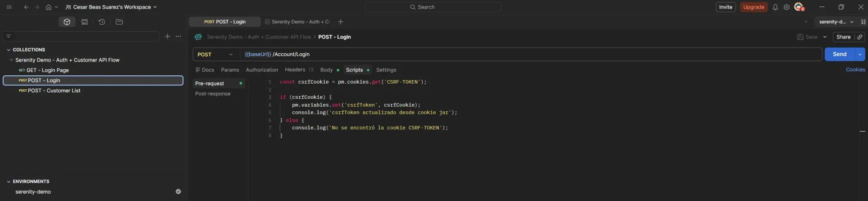The image size is (868, 201).
Task: Open sidebar three-dots options menu
Action: point(178,36)
